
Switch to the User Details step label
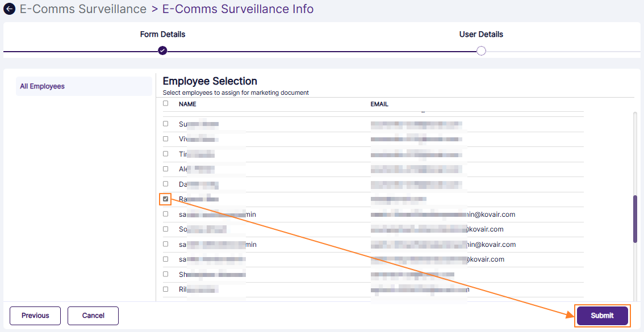coord(481,34)
